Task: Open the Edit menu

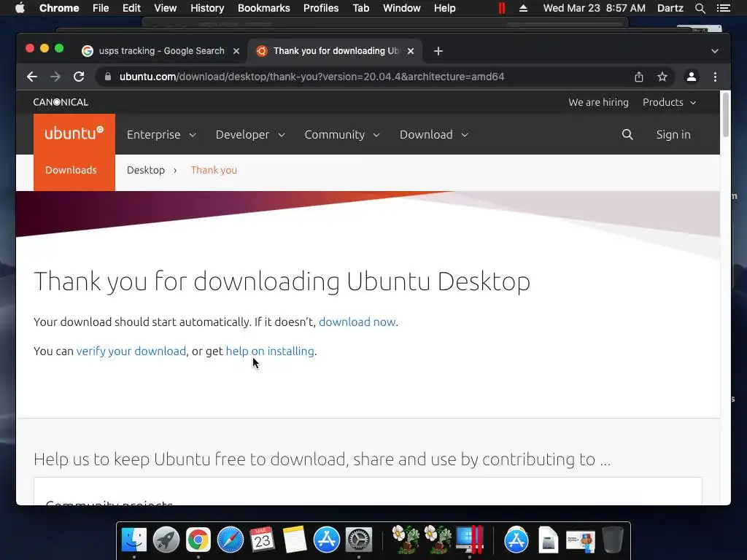Action: point(131,8)
